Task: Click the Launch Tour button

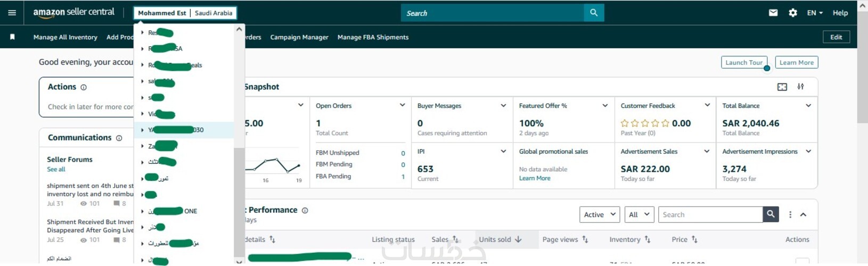Action: pyautogui.click(x=744, y=62)
